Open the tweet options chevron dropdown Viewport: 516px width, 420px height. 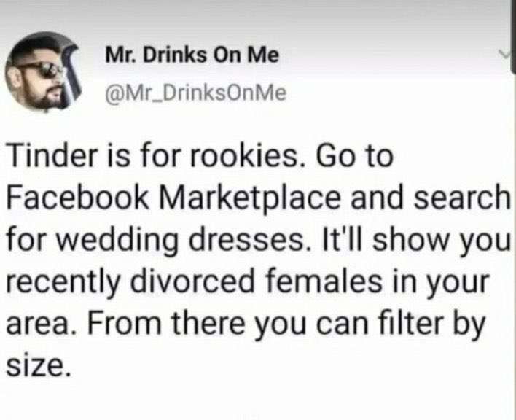(501, 55)
